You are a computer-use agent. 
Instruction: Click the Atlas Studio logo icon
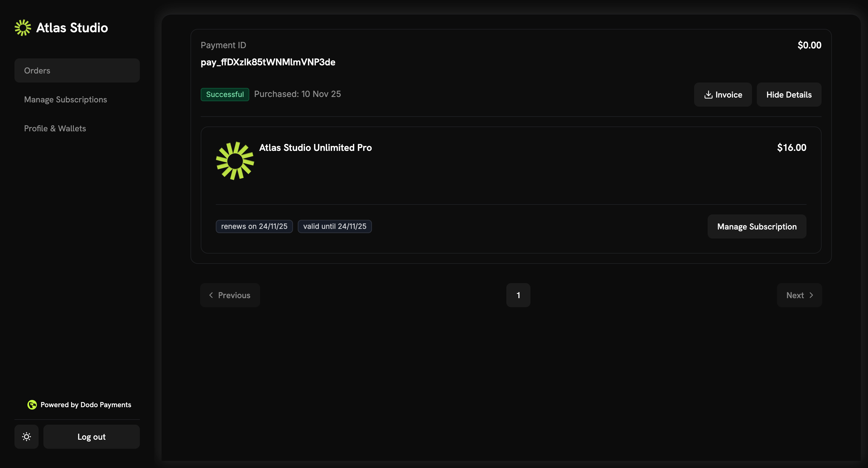[x=22, y=27]
